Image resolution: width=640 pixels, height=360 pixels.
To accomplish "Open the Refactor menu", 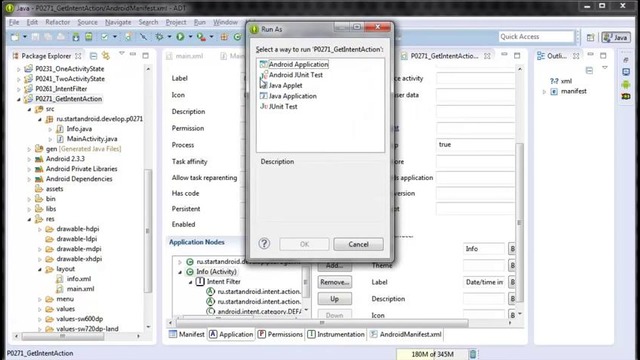I will click(x=58, y=22).
